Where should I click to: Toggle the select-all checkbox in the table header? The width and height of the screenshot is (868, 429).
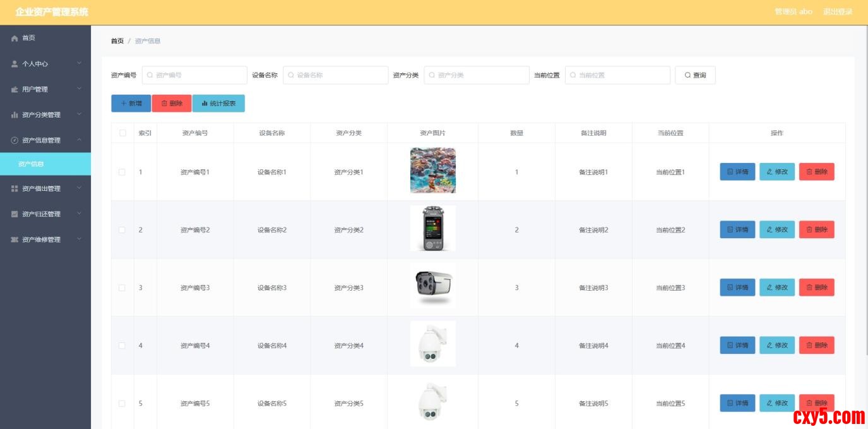pyautogui.click(x=122, y=133)
